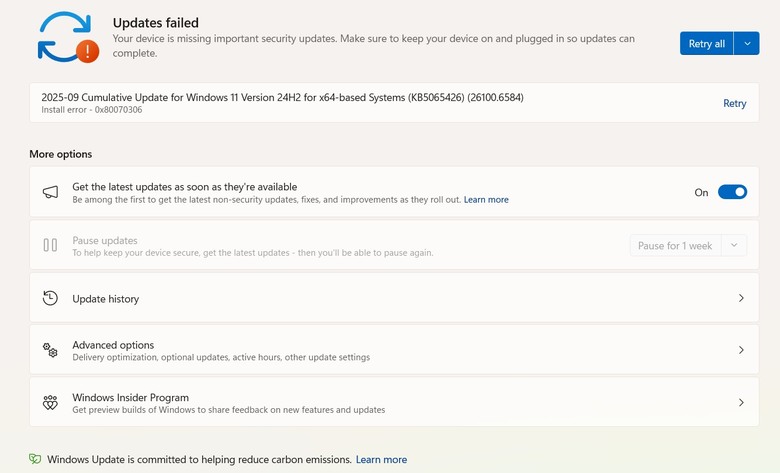The width and height of the screenshot is (780, 473).
Task: Open Windows Insider Program via its chevron
Action: [x=741, y=402]
